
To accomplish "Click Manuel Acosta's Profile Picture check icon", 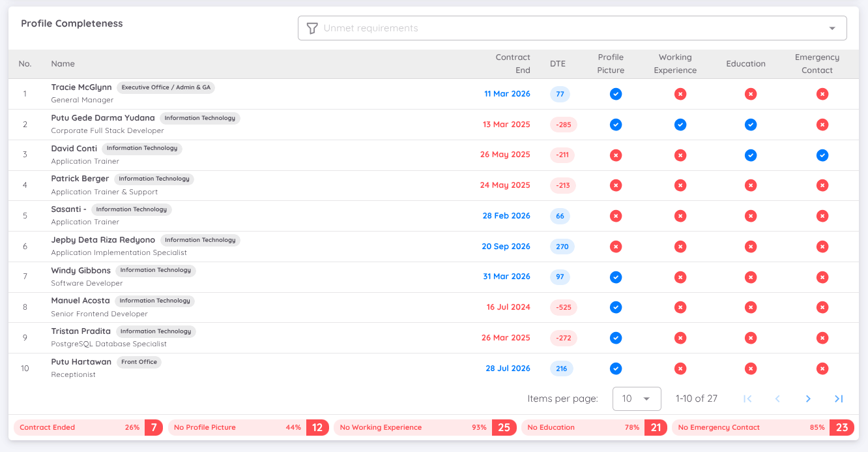I will tap(615, 307).
